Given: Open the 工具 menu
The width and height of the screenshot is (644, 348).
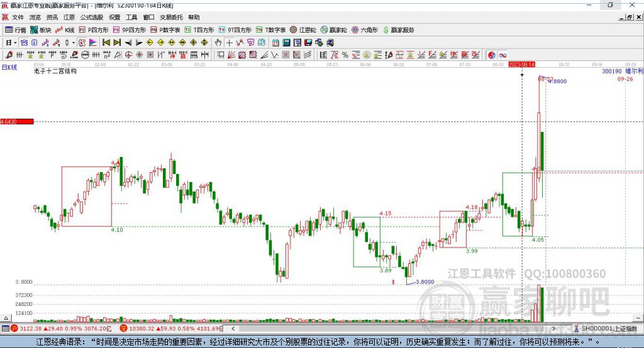Looking at the screenshot, I should [131, 17].
